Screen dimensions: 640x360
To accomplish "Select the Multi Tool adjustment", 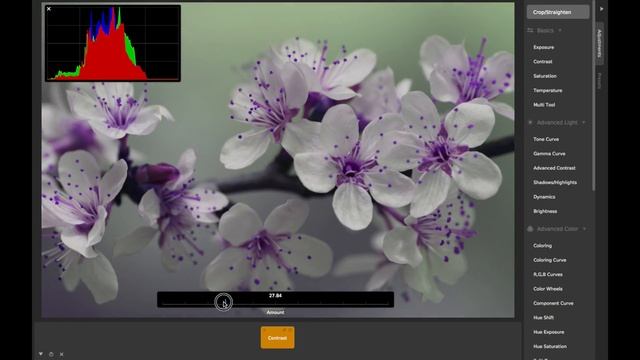I will tap(544, 105).
